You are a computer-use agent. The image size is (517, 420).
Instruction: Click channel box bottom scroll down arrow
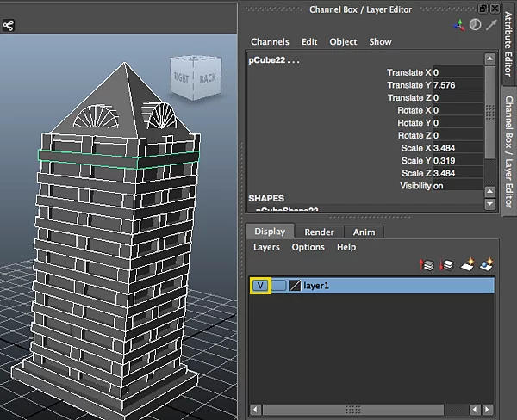click(x=490, y=204)
